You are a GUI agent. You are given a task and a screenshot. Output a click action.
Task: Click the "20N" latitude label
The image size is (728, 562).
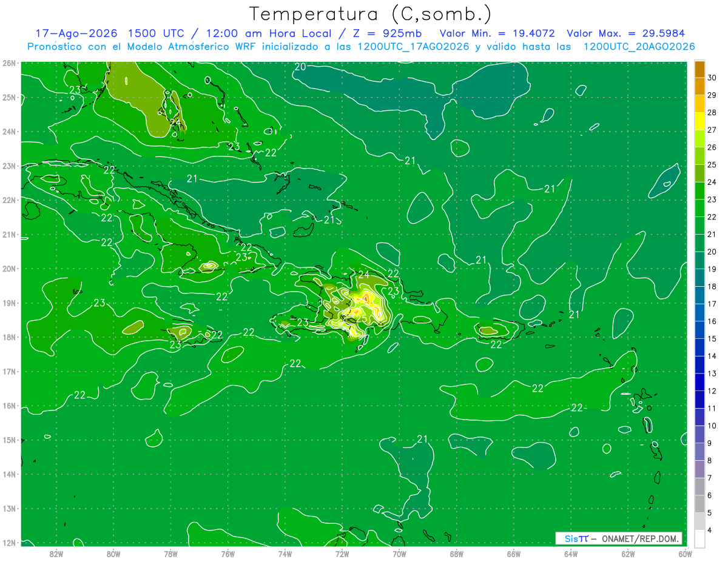(9, 269)
